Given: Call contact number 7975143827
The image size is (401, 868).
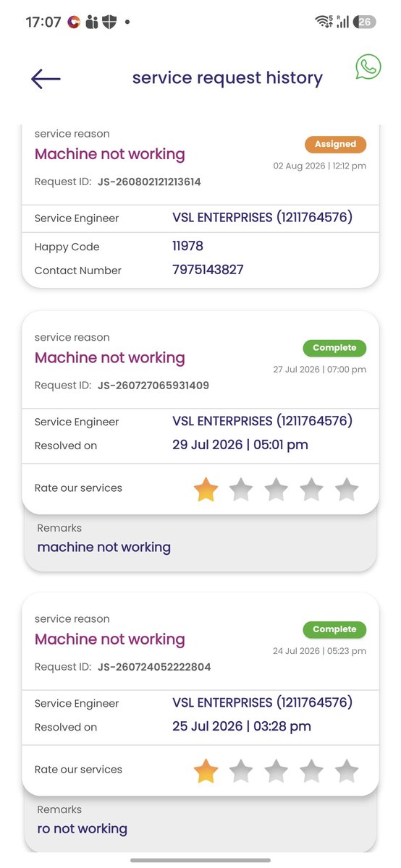Looking at the screenshot, I should [x=208, y=270].
